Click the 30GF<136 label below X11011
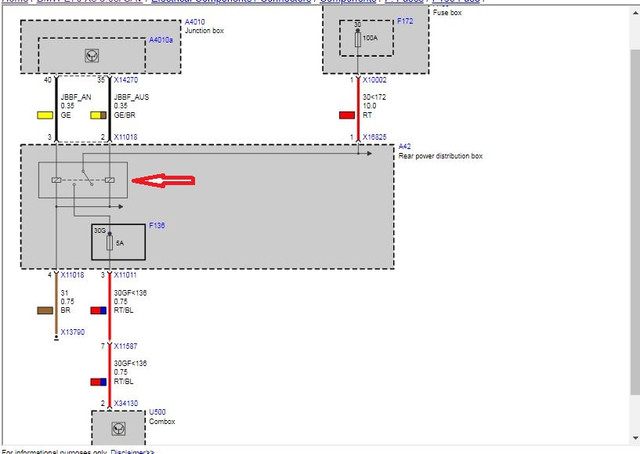This screenshot has width=640, height=454. (130, 293)
